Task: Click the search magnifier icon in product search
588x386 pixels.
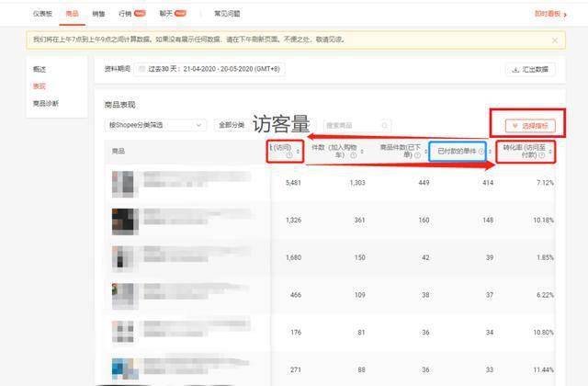Action: coord(384,125)
